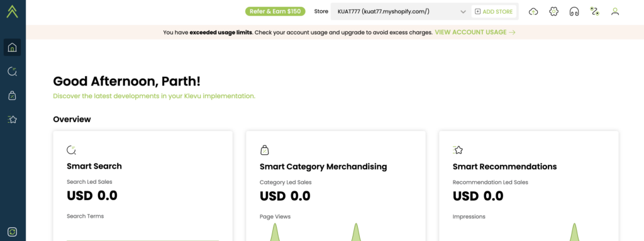
Task: Open support headphones icon
Action: 574,11
